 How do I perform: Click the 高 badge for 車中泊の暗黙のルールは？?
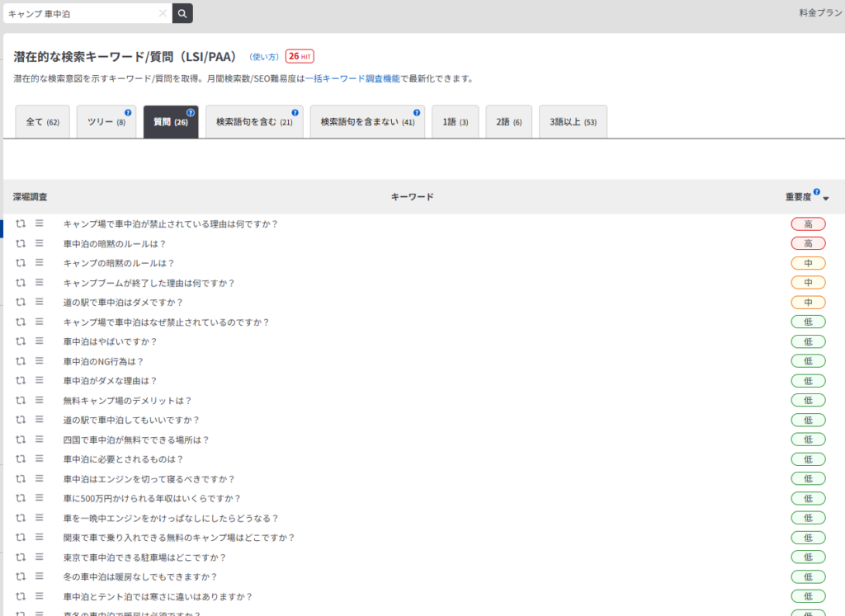pos(808,243)
